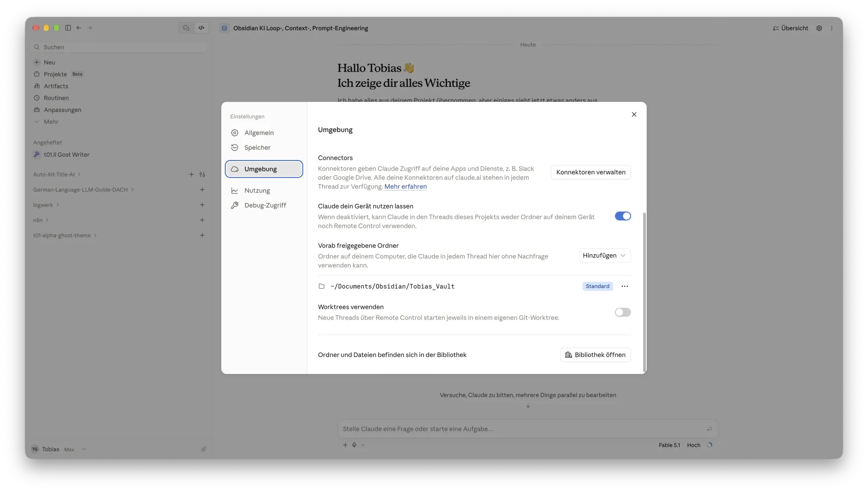Image resolution: width=868 pixels, height=492 pixels.
Task: Open filter sliders icon next to Auto-Alt-Title-AI
Action: [x=202, y=174]
